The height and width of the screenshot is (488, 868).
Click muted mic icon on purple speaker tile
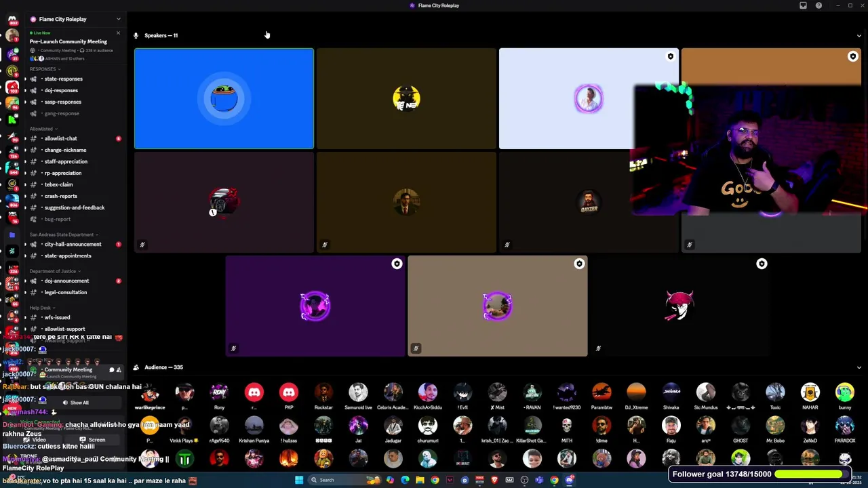pos(233,348)
